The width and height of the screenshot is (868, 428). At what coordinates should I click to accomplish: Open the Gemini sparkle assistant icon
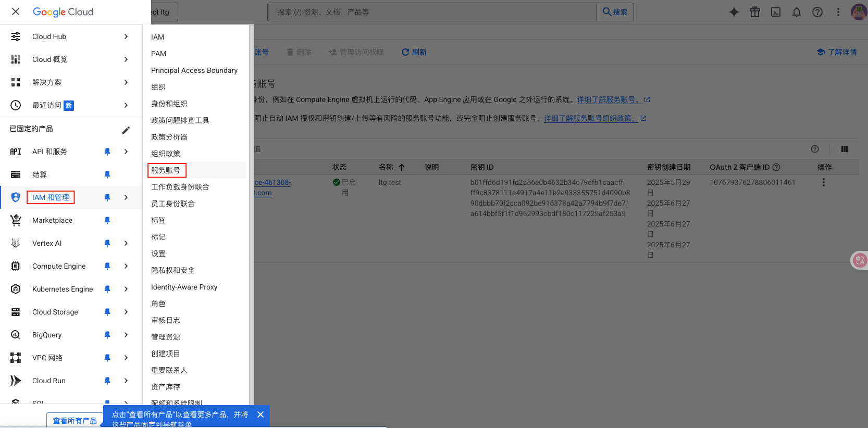pyautogui.click(x=734, y=12)
